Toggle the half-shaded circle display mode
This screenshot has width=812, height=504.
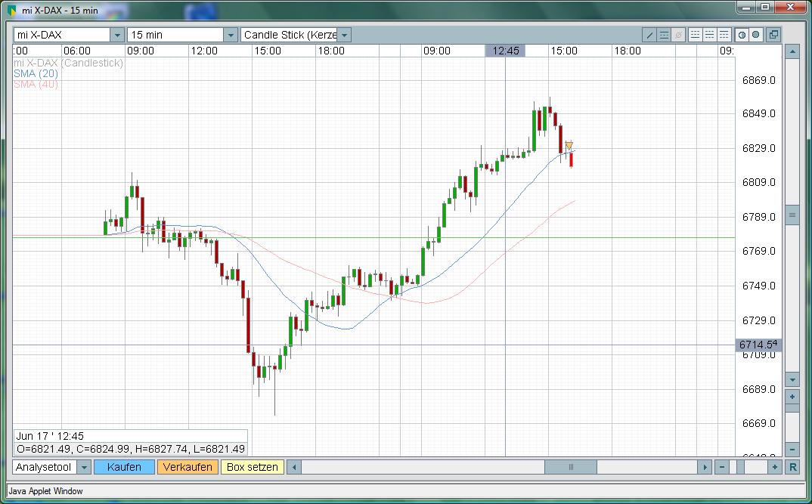tap(742, 35)
